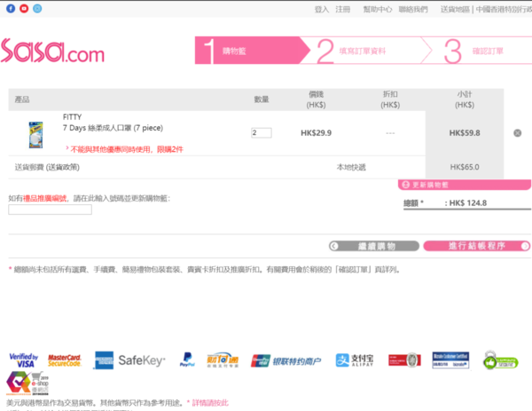Click the red certification badge logo
Screen dimensions: 532x411
tap(405, 360)
